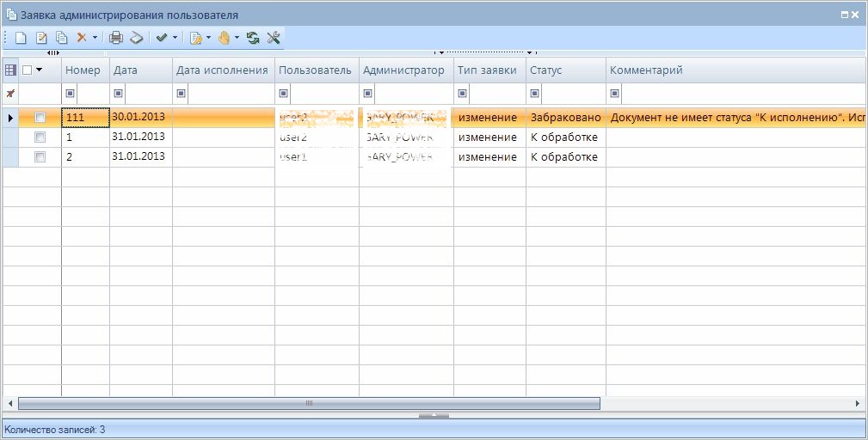Click the red X delete icon
This screenshot has height=440, width=868.
[82, 38]
